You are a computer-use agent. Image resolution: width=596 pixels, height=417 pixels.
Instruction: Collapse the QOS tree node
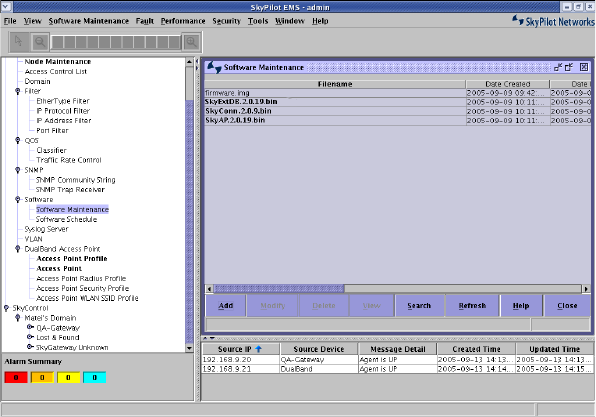(x=18, y=141)
